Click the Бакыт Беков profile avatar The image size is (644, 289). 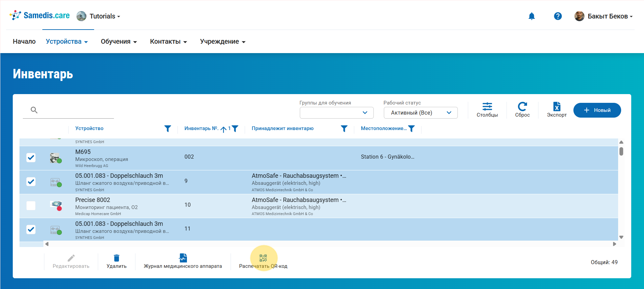coord(579,16)
